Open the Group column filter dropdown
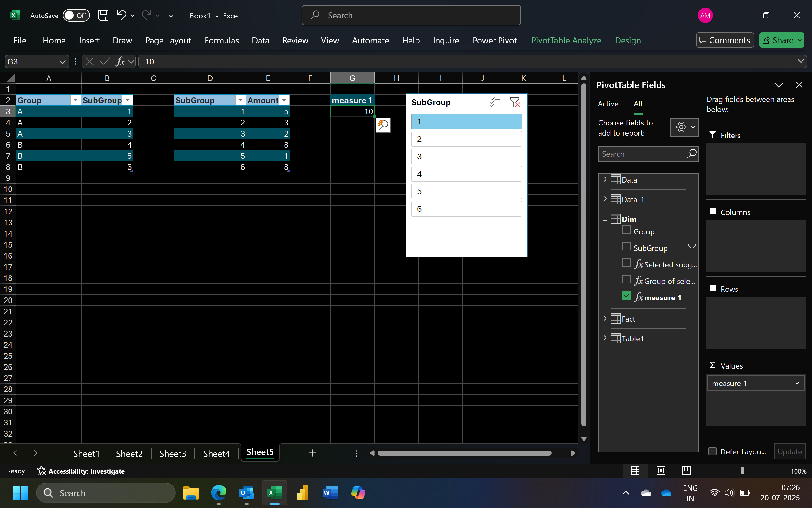 [x=75, y=100]
